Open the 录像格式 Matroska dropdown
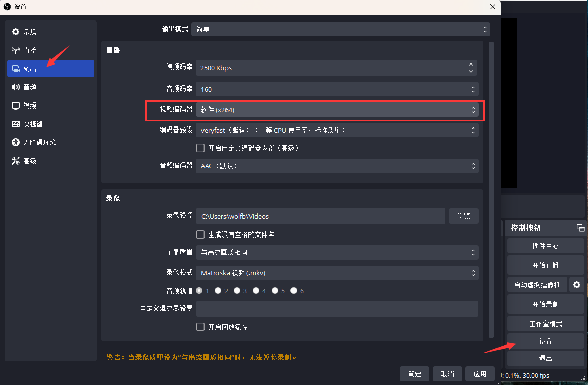Screen dimensions: 588x385 click(x=337, y=273)
